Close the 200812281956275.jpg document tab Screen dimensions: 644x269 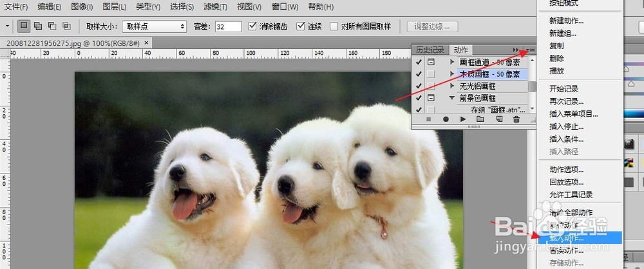click(147, 43)
